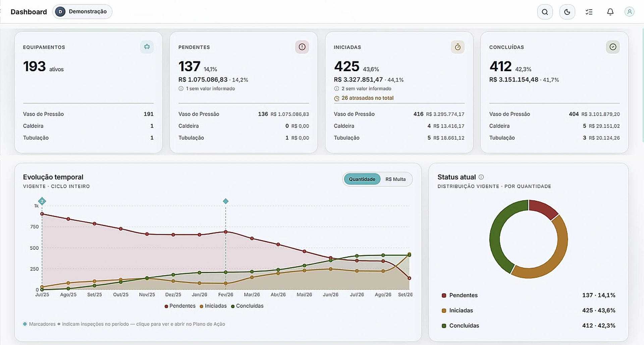Viewport: 644px width, 345px height.
Task: Click the numbered diamond marker at Jul/25
Action: pyautogui.click(x=42, y=201)
